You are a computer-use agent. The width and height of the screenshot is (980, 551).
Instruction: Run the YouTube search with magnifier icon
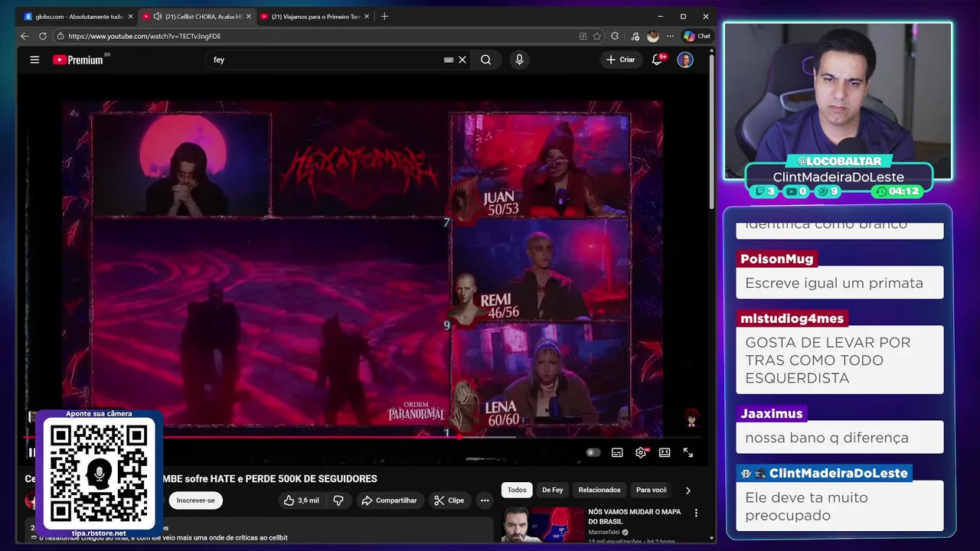click(x=485, y=60)
